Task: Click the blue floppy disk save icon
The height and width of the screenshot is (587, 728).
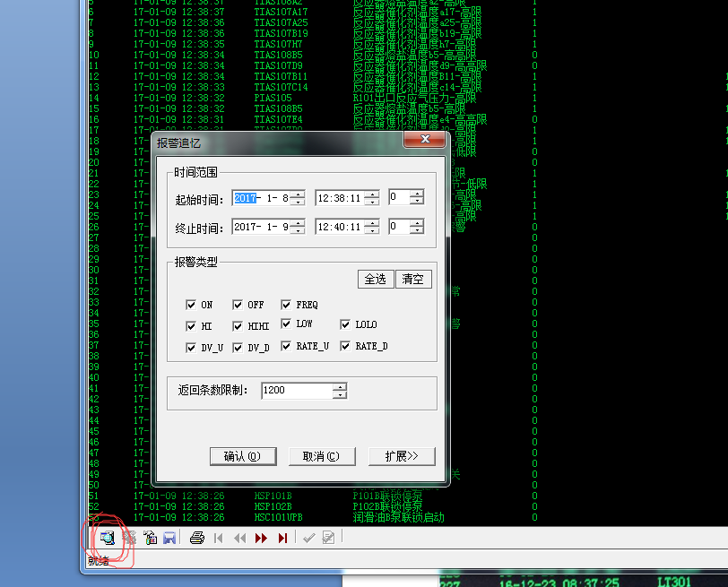Action: coord(169,538)
